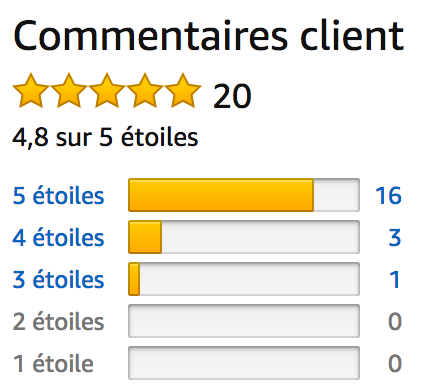Click the third gold rating star
Viewport: 422px width, 392px height.
107,91
